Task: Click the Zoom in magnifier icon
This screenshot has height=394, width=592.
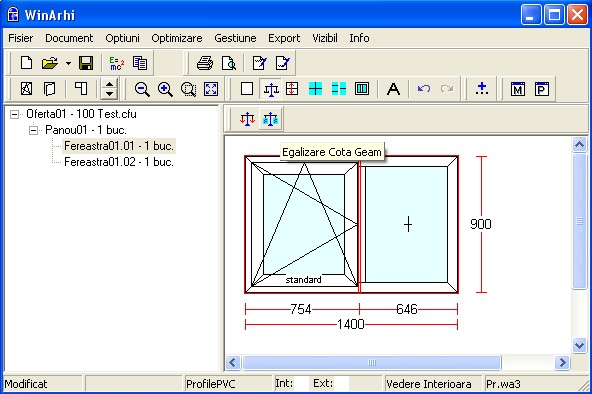Action: pos(165,89)
